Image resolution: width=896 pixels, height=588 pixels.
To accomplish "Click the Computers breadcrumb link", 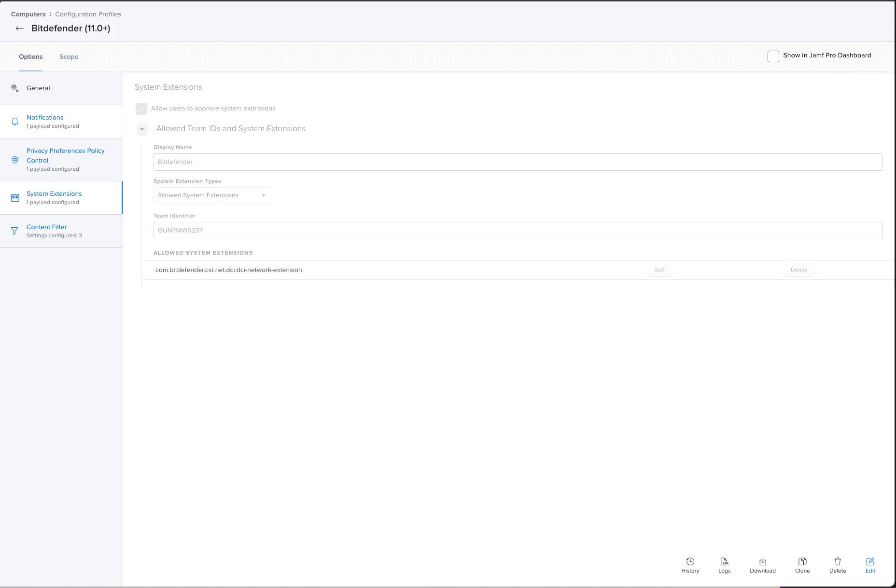I will (28, 14).
